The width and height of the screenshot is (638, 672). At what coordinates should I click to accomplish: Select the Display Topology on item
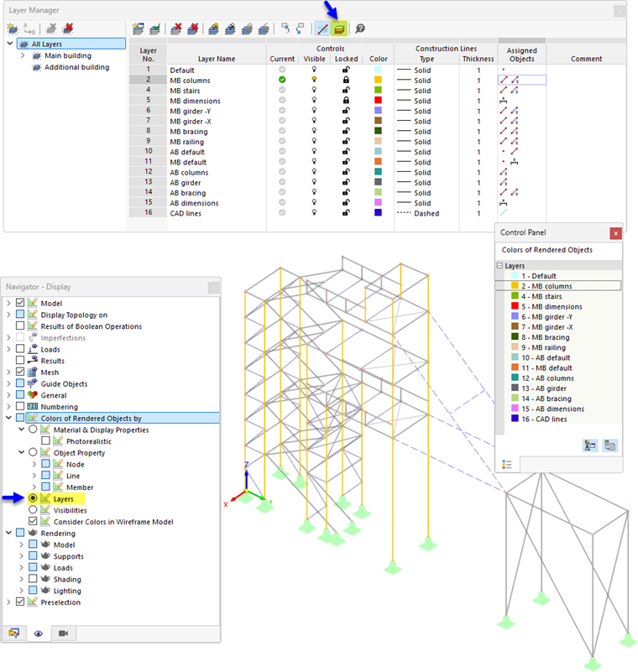pos(74,315)
